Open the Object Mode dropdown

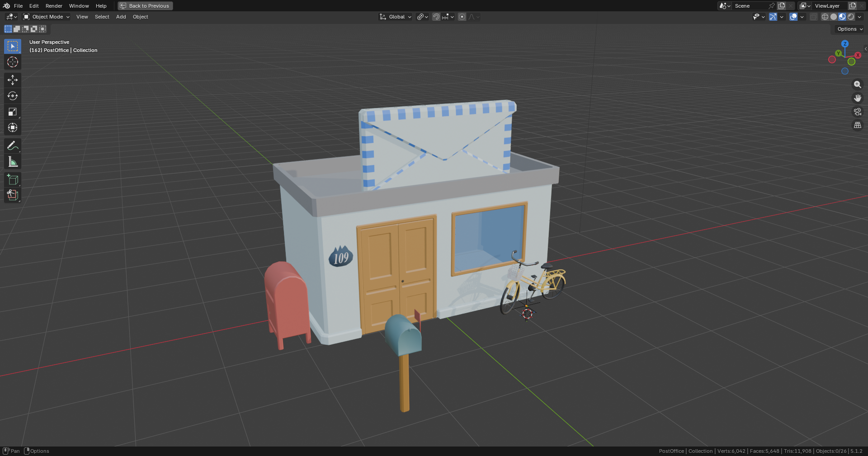pyautogui.click(x=46, y=17)
